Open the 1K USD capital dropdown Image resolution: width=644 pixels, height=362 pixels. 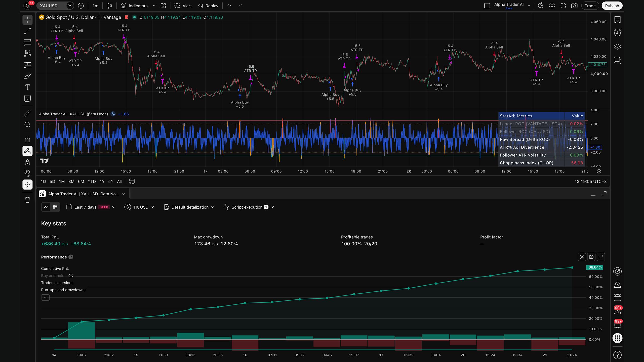(139, 207)
